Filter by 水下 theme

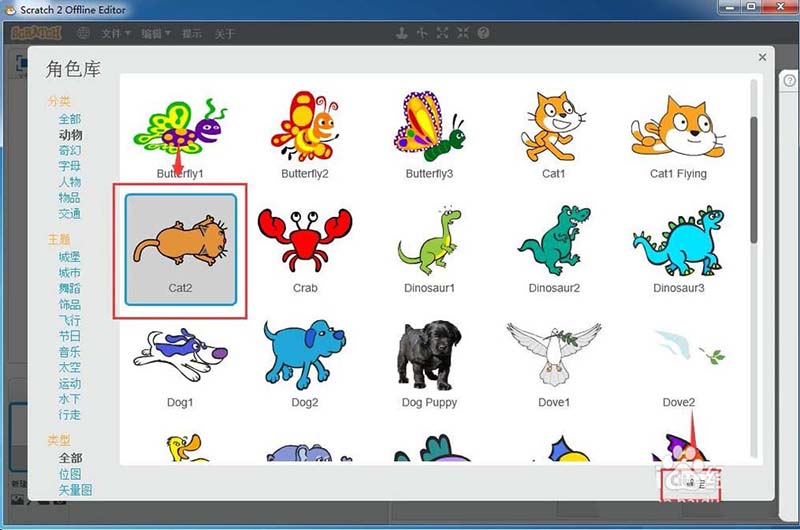point(70,399)
